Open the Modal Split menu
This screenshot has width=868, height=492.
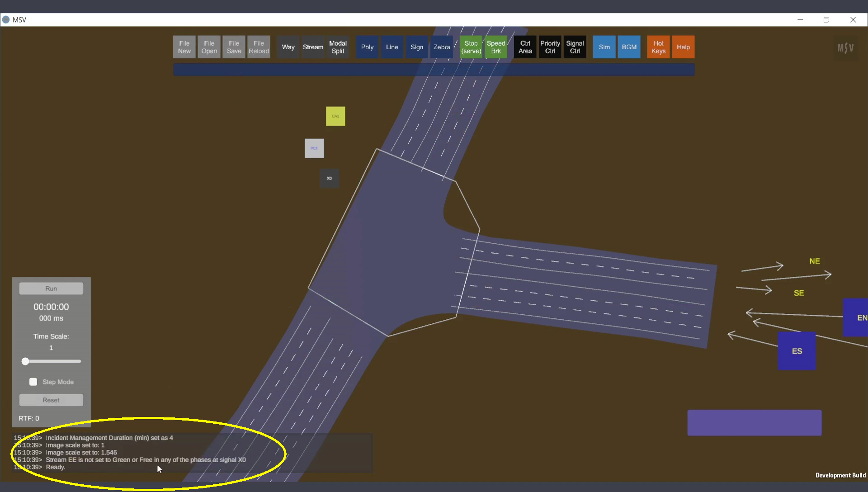point(338,47)
